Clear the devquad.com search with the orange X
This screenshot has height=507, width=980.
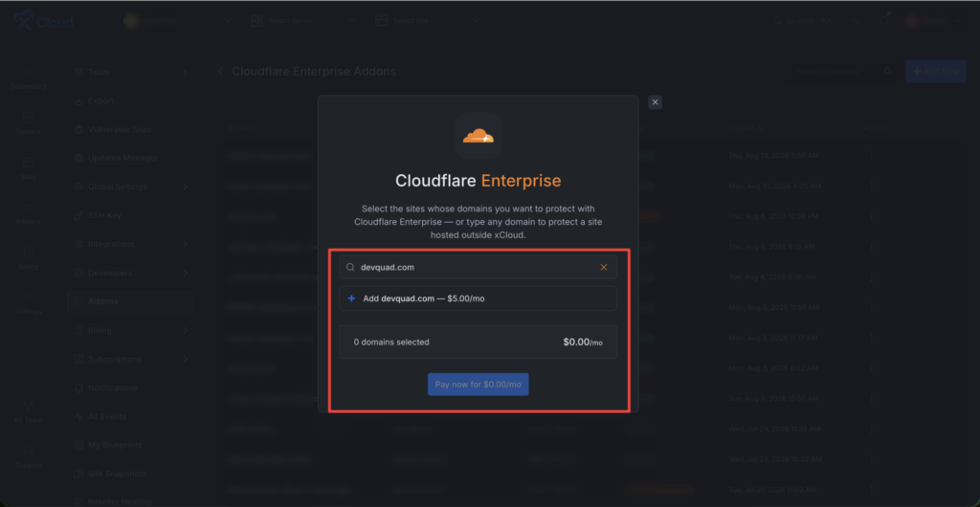tap(604, 267)
